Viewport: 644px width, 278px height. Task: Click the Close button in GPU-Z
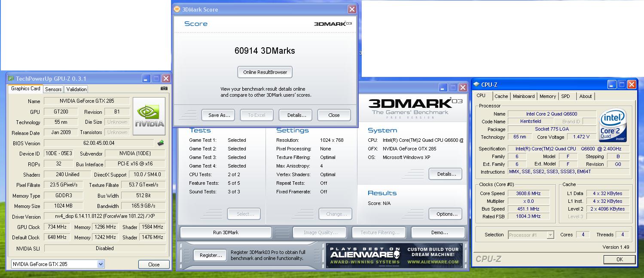pos(154,265)
